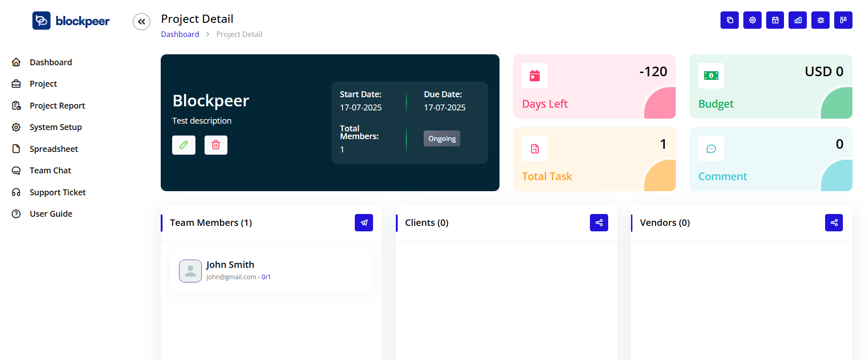Open project settings gear button
This screenshot has height=360, width=868.
(752, 20)
